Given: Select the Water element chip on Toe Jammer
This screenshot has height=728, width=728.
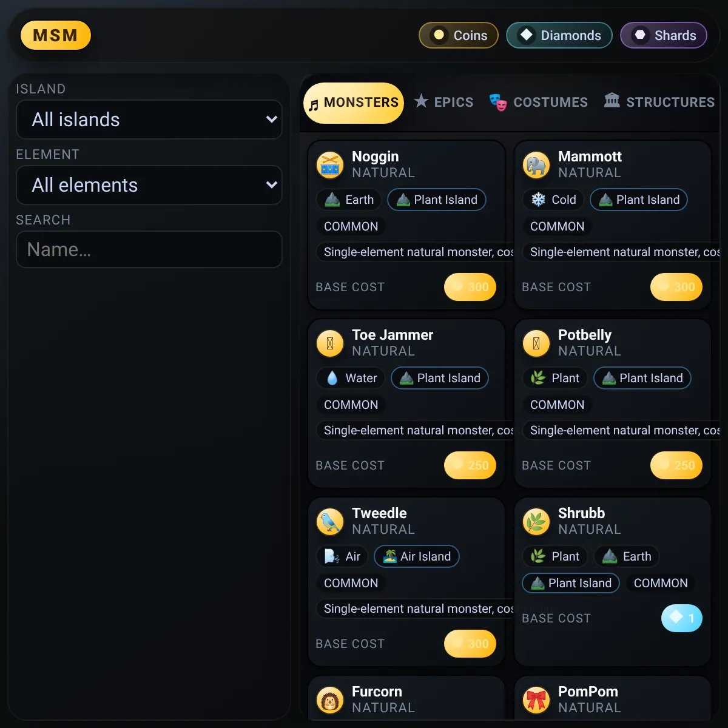Looking at the screenshot, I should [351, 378].
